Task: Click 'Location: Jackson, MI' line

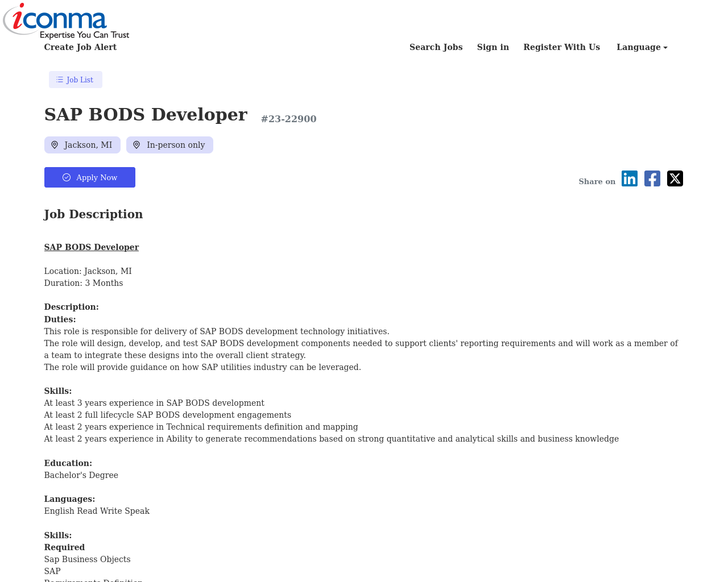Action: pos(88,271)
